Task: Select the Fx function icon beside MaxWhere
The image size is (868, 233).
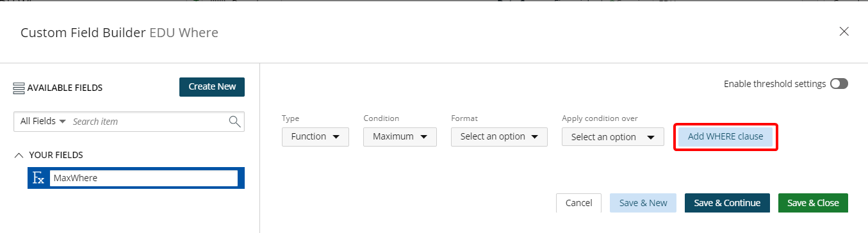Action: point(38,178)
